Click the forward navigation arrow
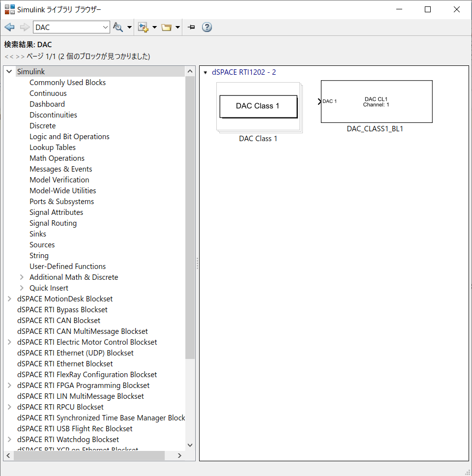Image resolution: width=472 pixels, height=476 pixels. (x=24, y=27)
